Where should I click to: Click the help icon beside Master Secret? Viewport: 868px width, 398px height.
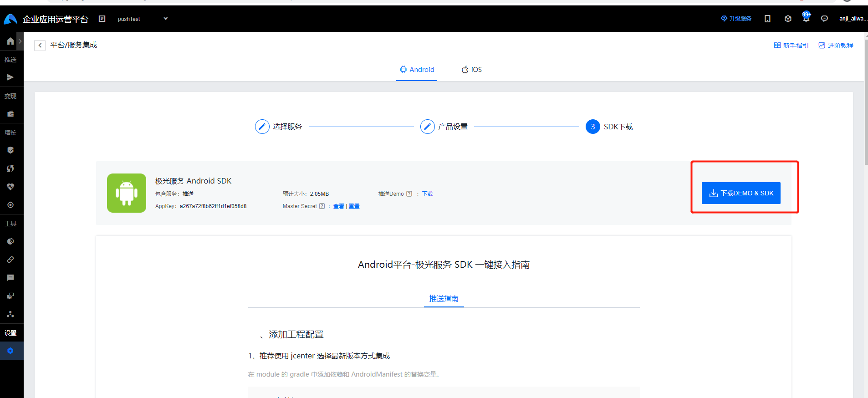point(322,206)
